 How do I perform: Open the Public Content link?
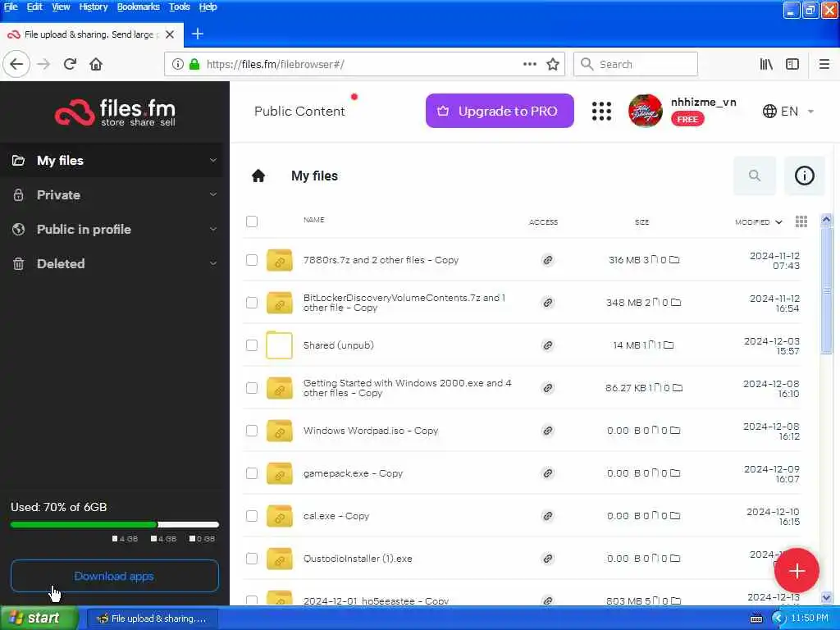[x=299, y=111]
